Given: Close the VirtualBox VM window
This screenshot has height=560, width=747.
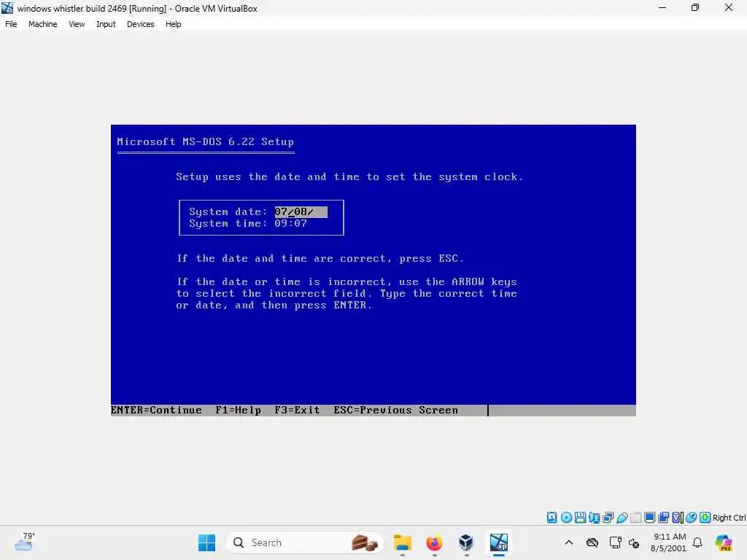Looking at the screenshot, I should pyautogui.click(x=729, y=7).
